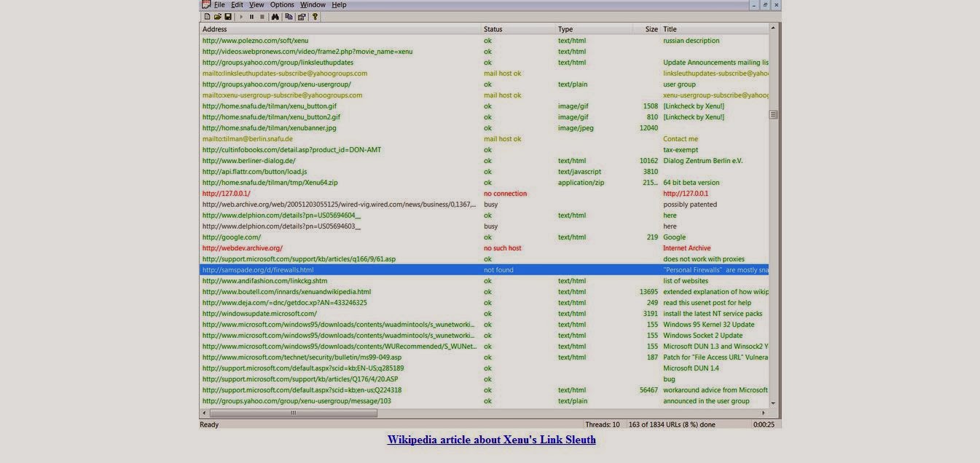980x463 pixels.
Task: Click the highlighted samspade.org firewalls.html row
Action: tap(485, 270)
